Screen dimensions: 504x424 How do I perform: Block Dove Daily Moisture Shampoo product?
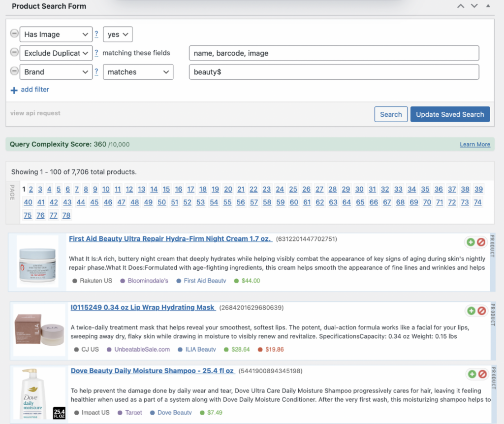pyautogui.click(x=482, y=374)
